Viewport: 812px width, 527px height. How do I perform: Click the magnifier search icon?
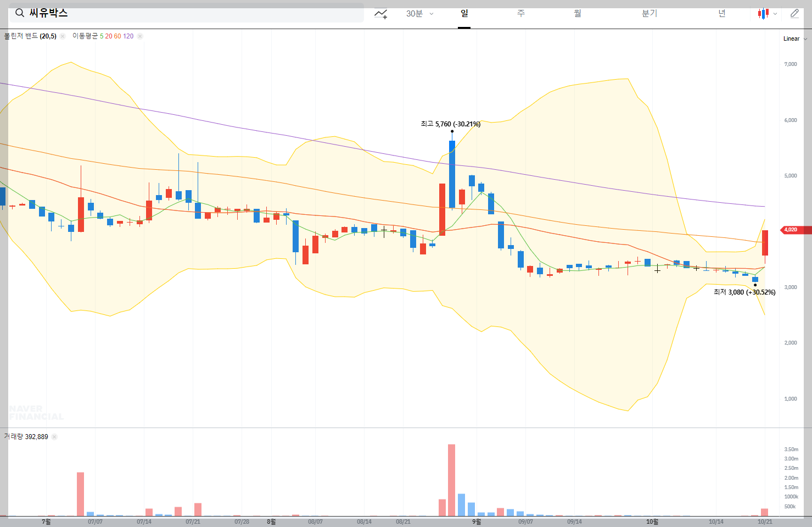tap(19, 13)
